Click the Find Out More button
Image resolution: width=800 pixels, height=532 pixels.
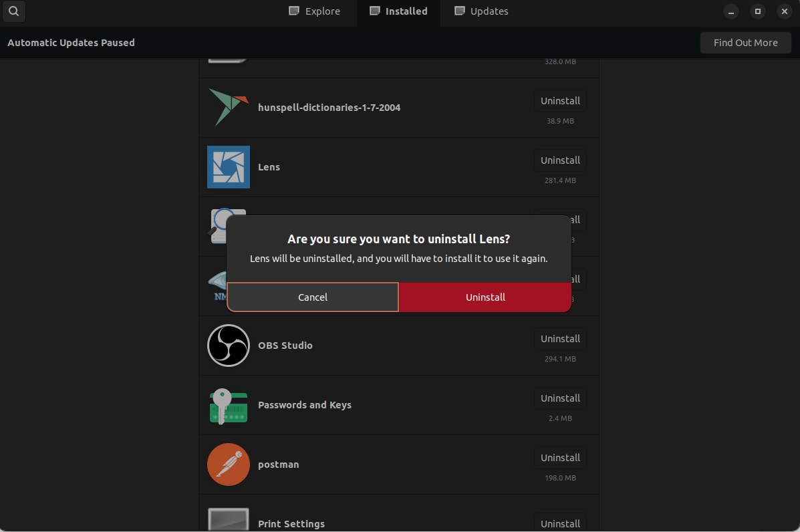[x=745, y=43]
